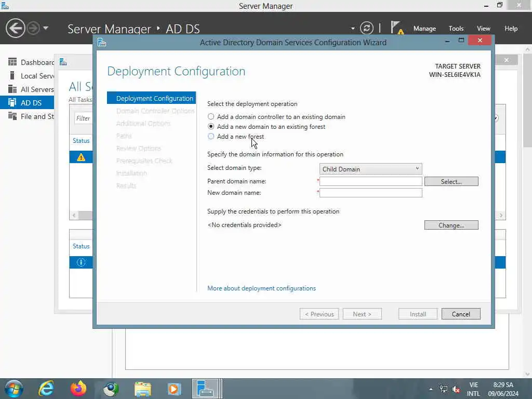Click the New domain name field

(x=370, y=193)
